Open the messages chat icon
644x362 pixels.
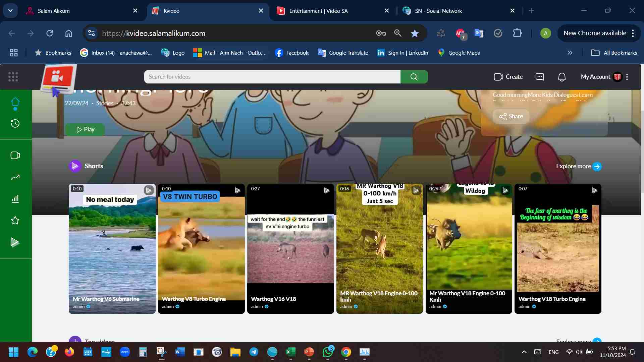pyautogui.click(x=540, y=77)
